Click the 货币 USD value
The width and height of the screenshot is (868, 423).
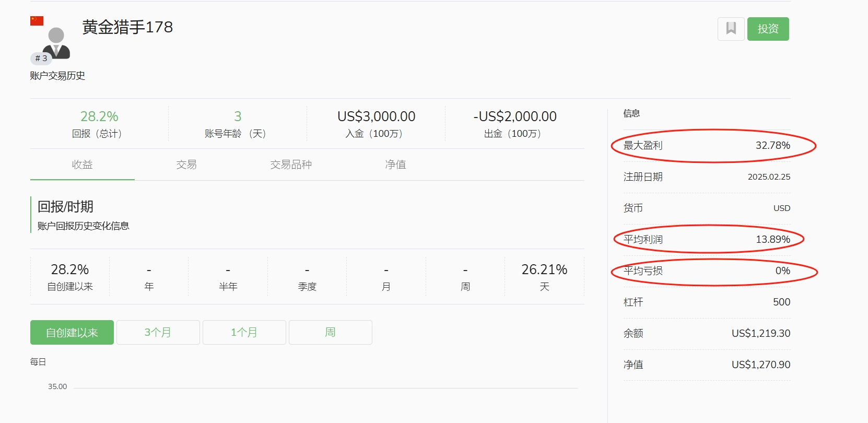click(x=782, y=208)
